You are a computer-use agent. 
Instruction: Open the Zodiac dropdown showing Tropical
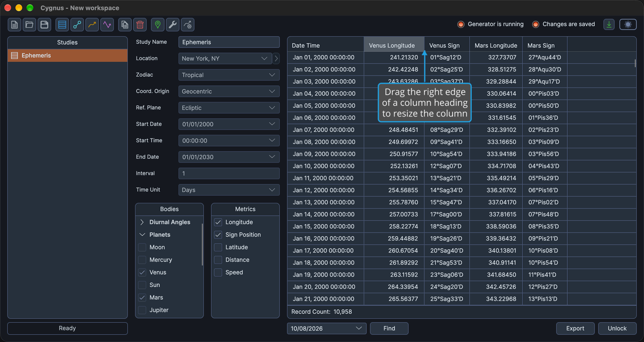tap(229, 75)
